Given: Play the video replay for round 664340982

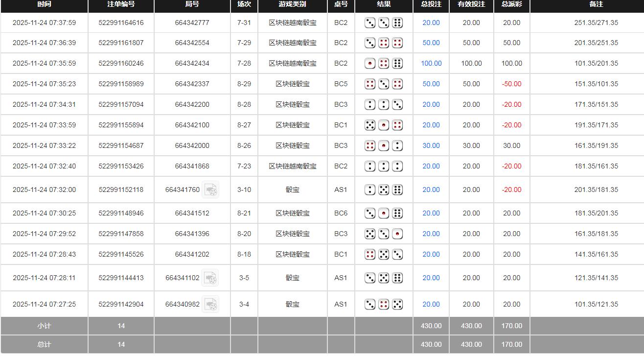Looking at the screenshot, I should [210, 304].
